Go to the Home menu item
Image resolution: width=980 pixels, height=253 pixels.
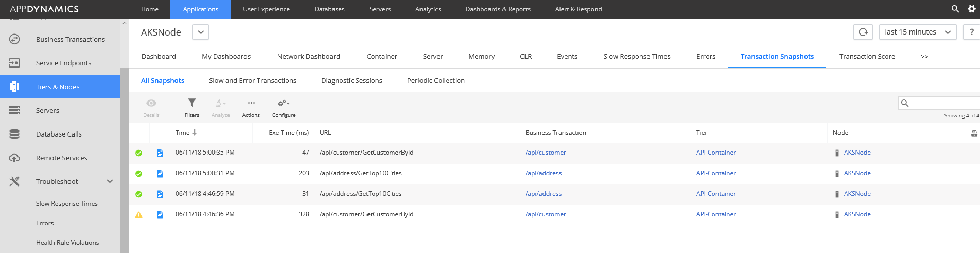[150, 9]
